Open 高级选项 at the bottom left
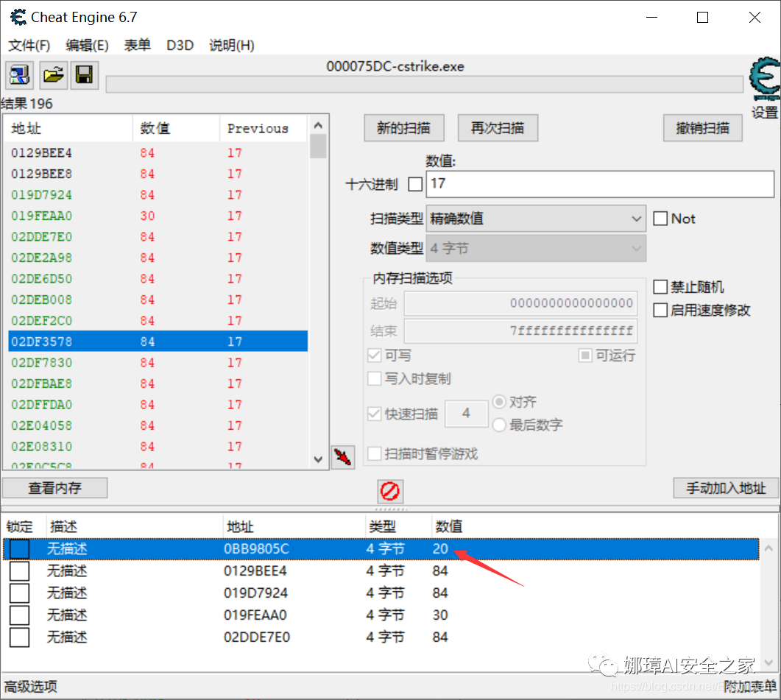Viewport: 781px width, 700px height. coord(31,687)
